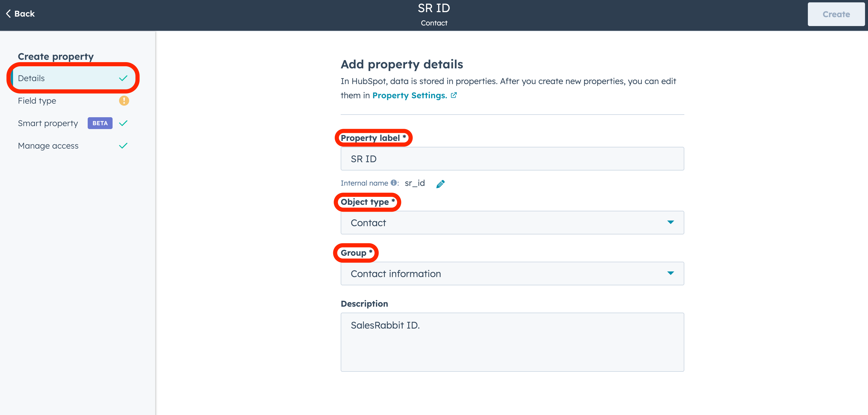Select the Field type step in sidebar

click(x=37, y=100)
